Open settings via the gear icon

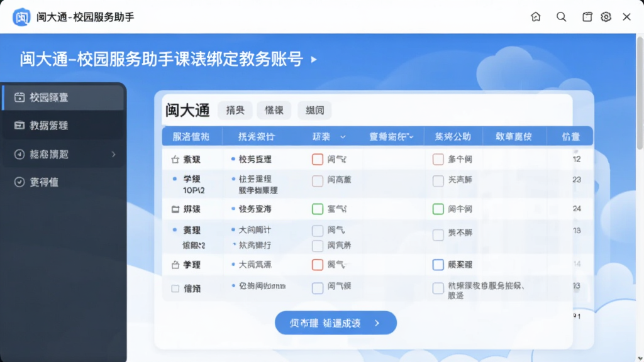click(606, 17)
